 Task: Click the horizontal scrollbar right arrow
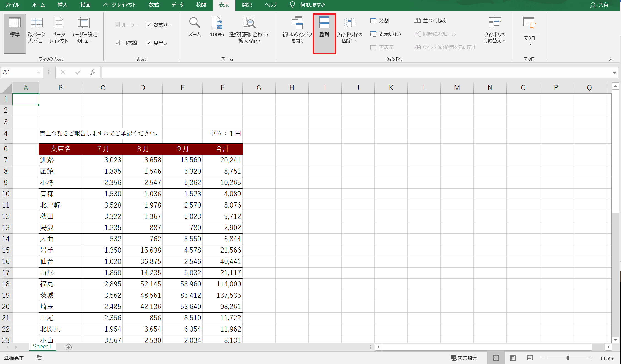(608, 347)
